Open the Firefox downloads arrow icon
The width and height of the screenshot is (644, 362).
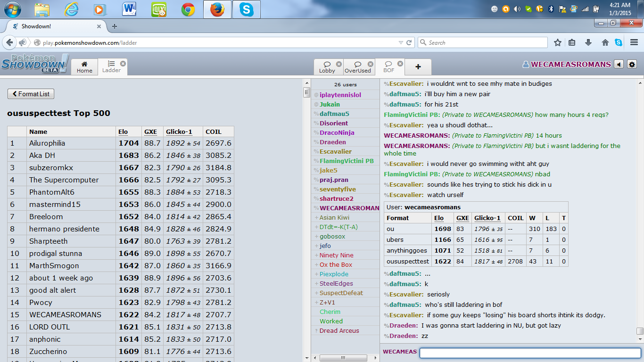tap(588, 42)
